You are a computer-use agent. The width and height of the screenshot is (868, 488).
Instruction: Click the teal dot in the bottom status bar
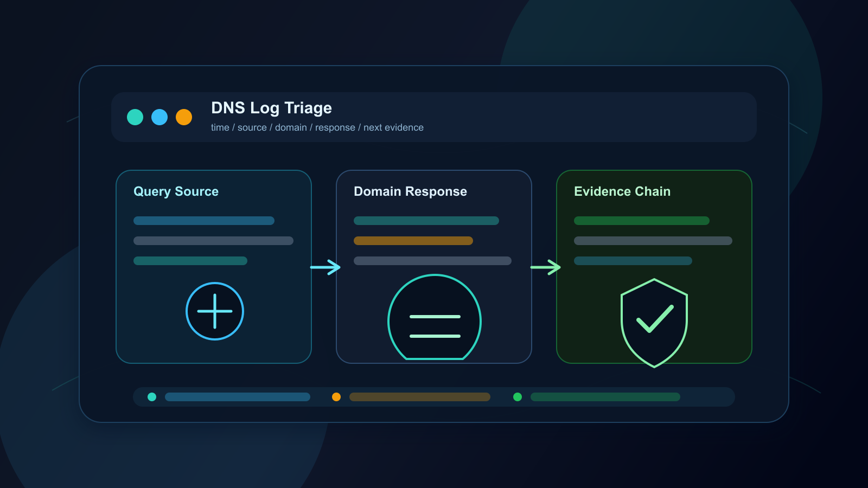pos(152,397)
